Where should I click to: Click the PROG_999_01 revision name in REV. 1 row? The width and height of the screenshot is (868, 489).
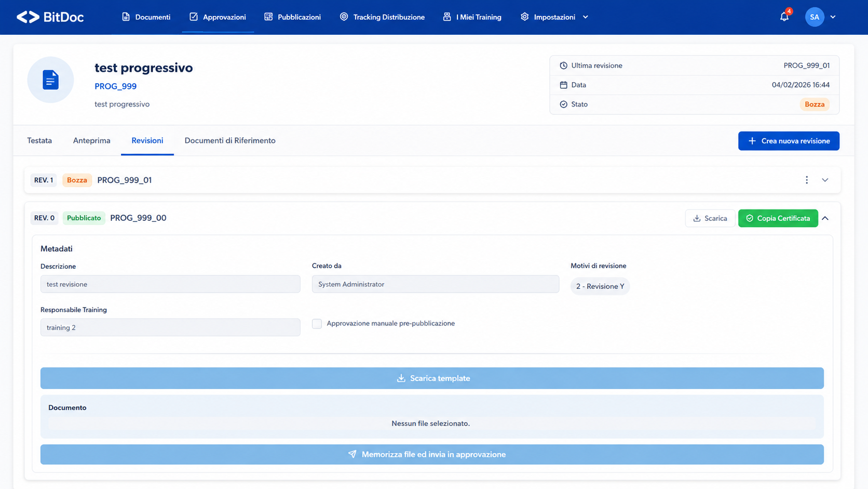click(125, 180)
